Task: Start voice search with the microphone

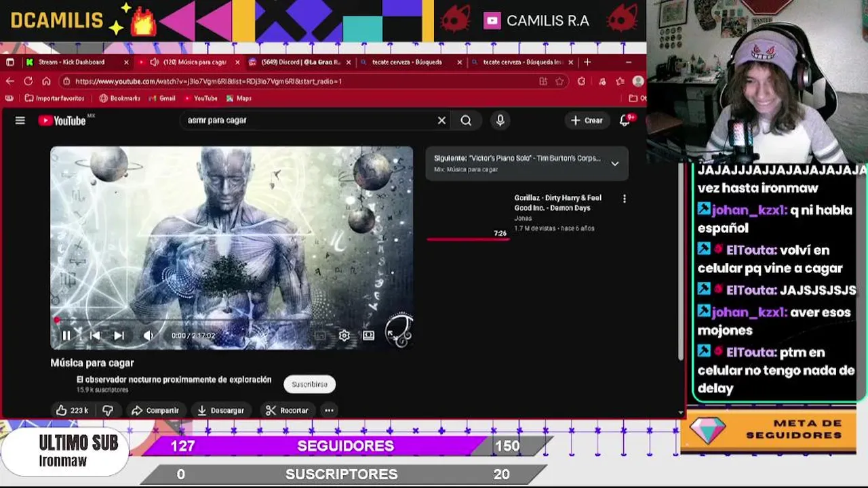Action: 500,120
